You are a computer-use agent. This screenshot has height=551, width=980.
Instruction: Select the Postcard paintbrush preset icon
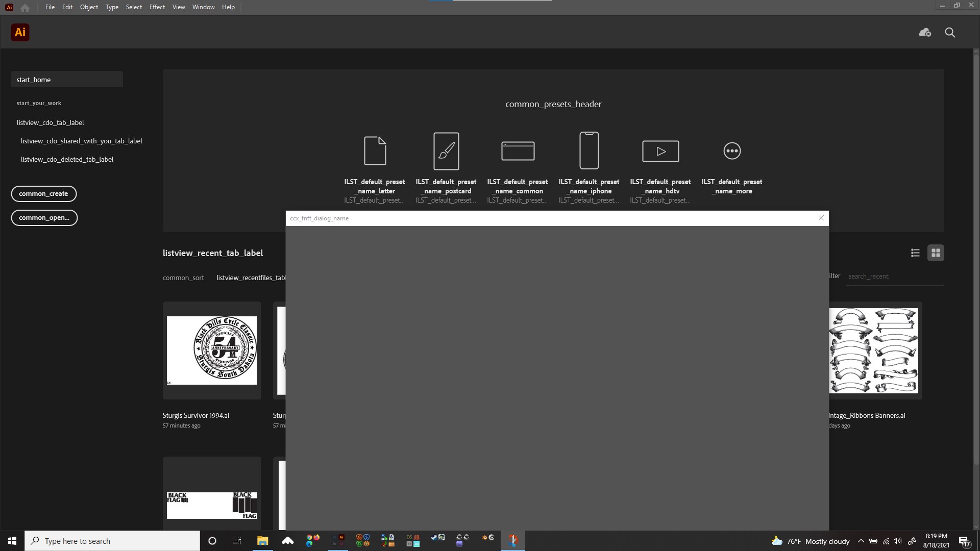point(446,151)
